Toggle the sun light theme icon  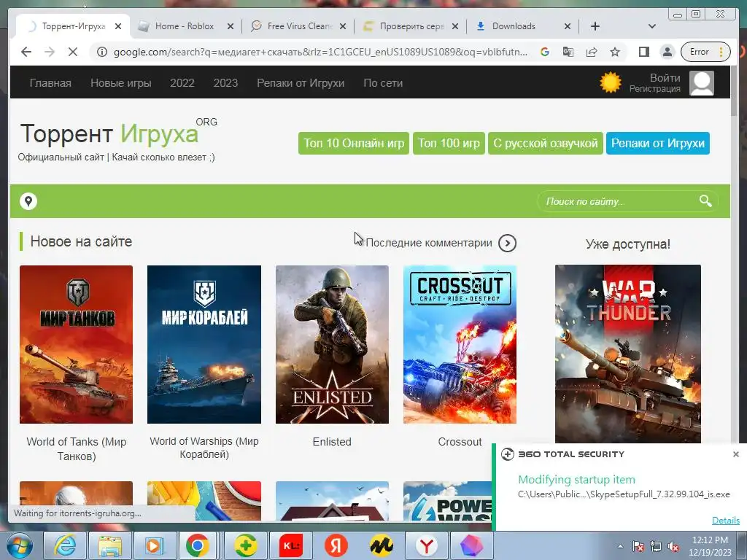pyautogui.click(x=611, y=82)
